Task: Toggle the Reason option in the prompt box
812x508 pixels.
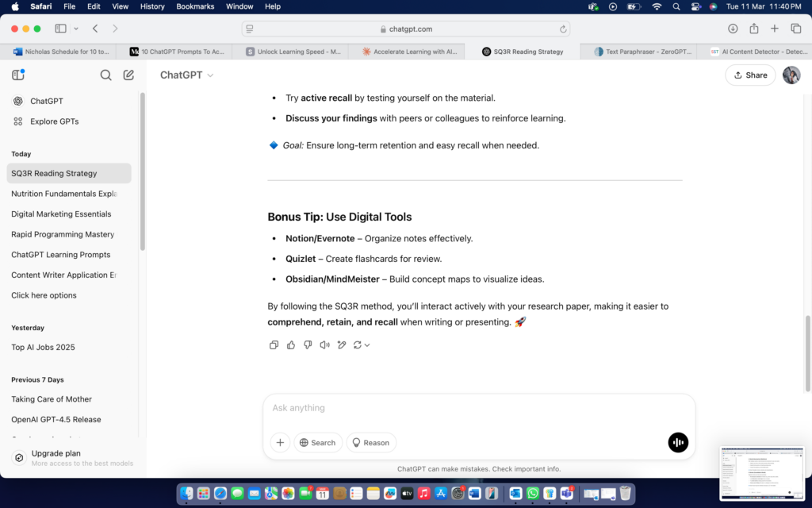Action: click(x=371, y=443)
